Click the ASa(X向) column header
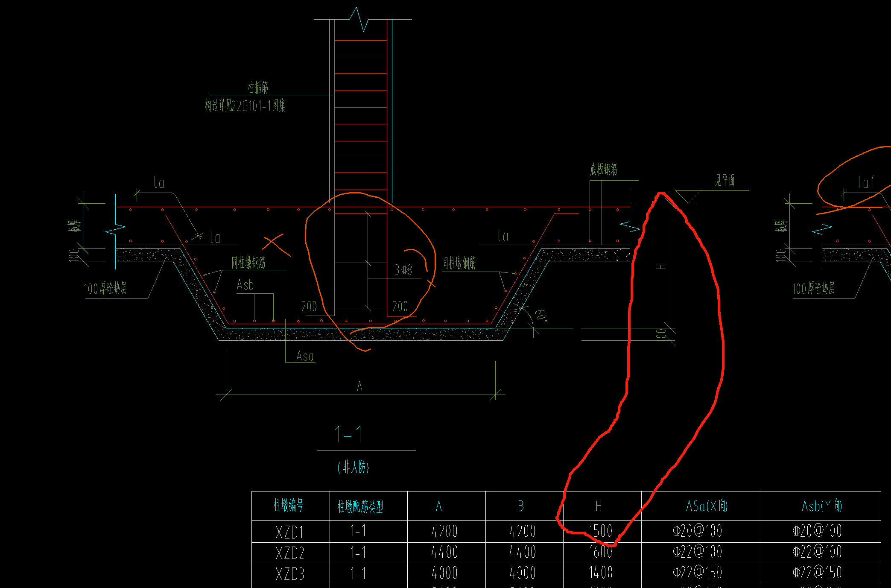 (x=707, y=506)
